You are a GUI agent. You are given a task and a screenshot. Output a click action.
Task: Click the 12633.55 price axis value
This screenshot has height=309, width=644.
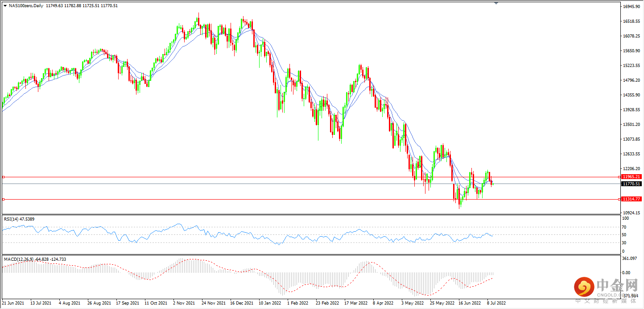[632, 154]
